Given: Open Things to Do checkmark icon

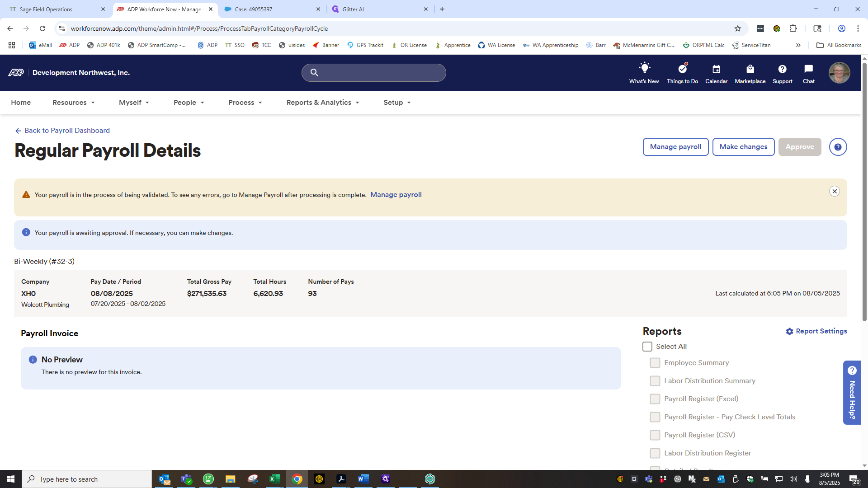Looking at the screenshot, I should pyautogui.click(x=682, y=69).
